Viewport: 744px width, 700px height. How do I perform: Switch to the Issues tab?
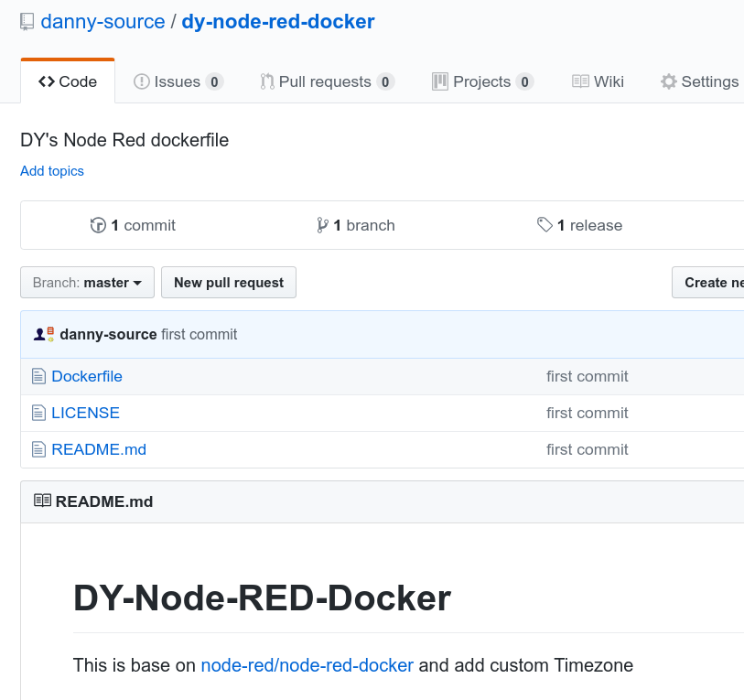point(178,81)
